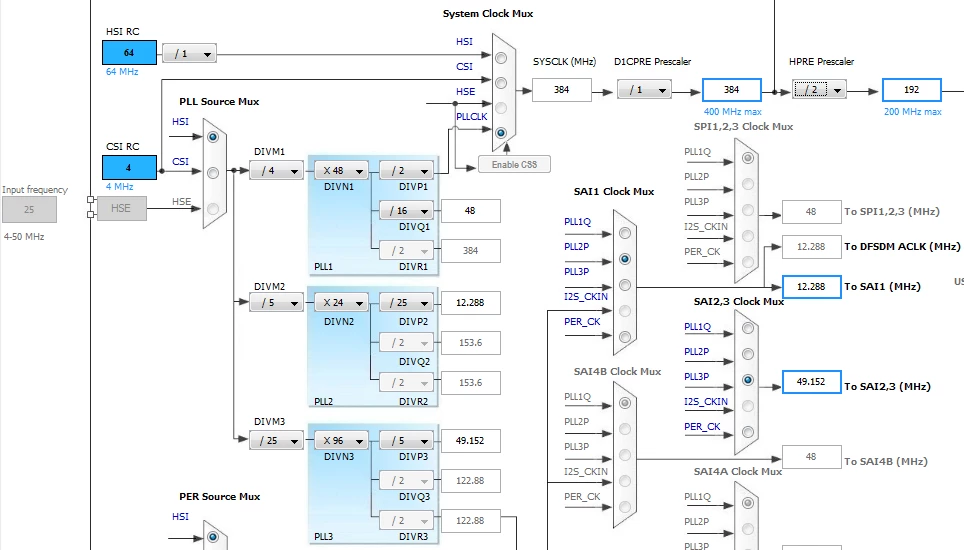Viewport: 964px width, 550px height.
Task: Select CSI in System Clock Mux
Action: click(x=501, y=83)
